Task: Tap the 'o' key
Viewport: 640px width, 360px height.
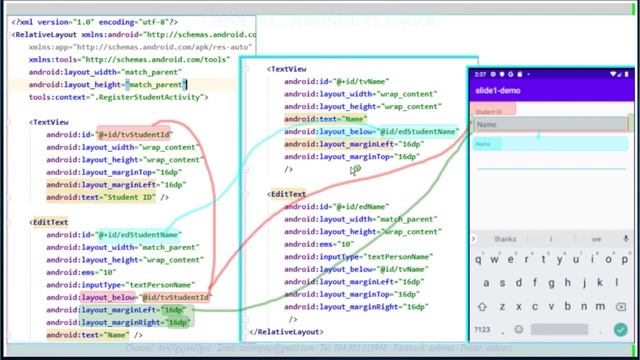Action: pos(608,260)
